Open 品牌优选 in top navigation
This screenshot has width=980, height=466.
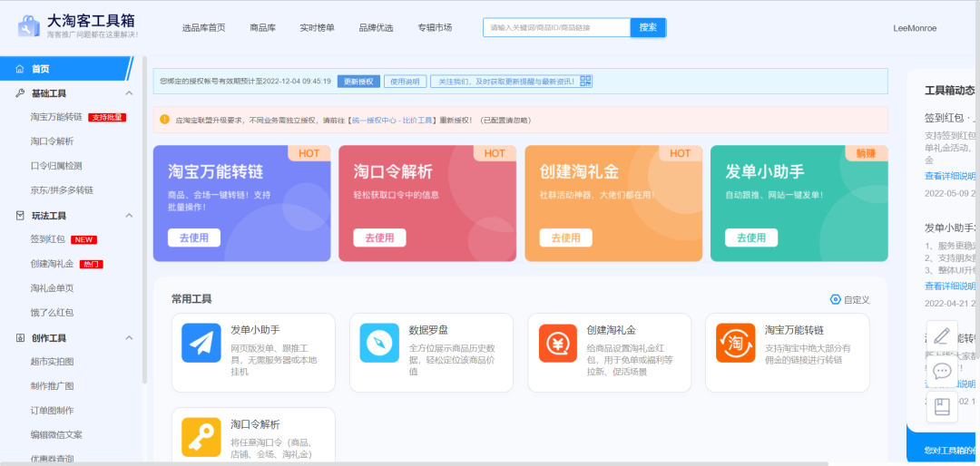(377, 27)
